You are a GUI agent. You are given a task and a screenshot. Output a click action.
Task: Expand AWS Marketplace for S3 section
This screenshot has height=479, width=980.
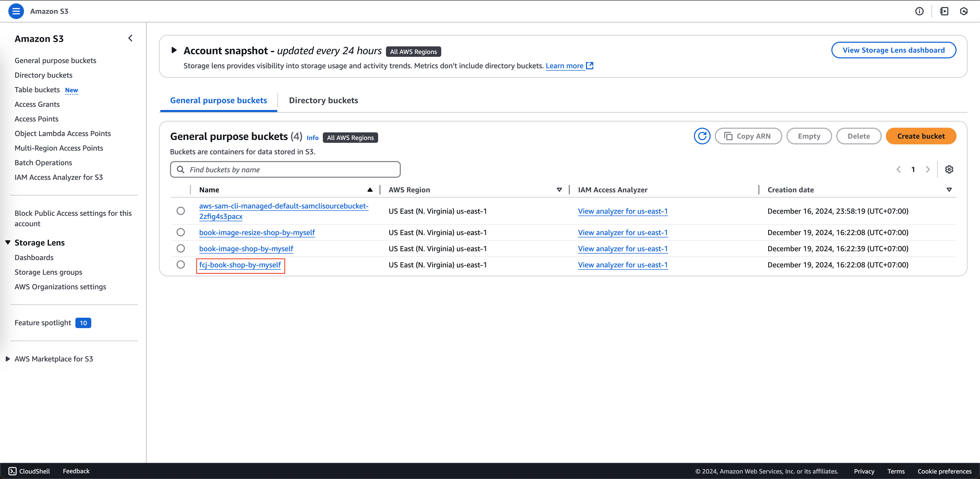coord(8,359)
